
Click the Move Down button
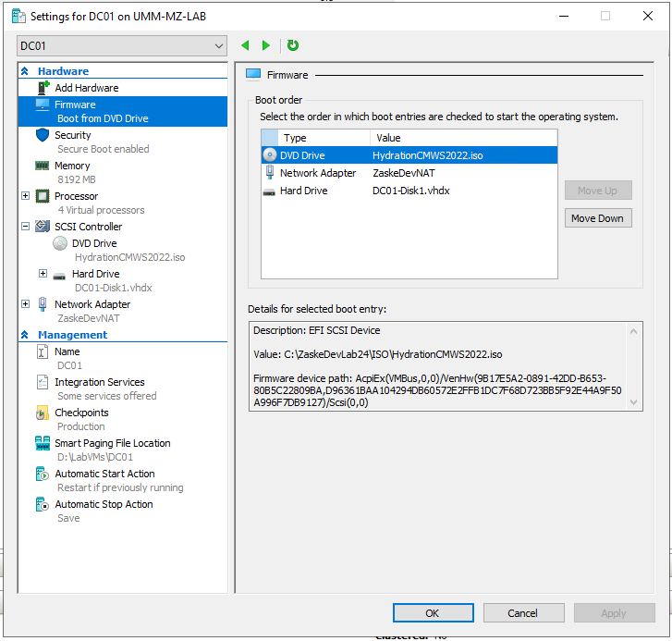tap(597, 218)
